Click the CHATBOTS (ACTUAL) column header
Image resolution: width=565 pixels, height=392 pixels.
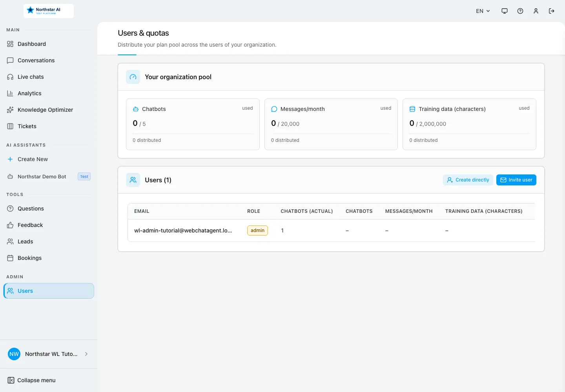click(x=307, y=211)
